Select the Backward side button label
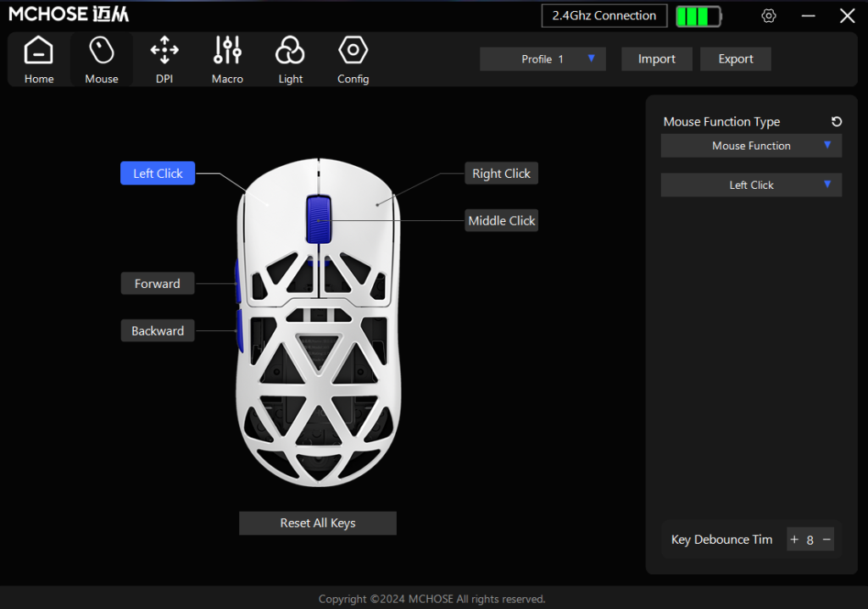Image resolution: width=868 pixels, height=609 pixels. pyautogui.click(x=157, y=330)
